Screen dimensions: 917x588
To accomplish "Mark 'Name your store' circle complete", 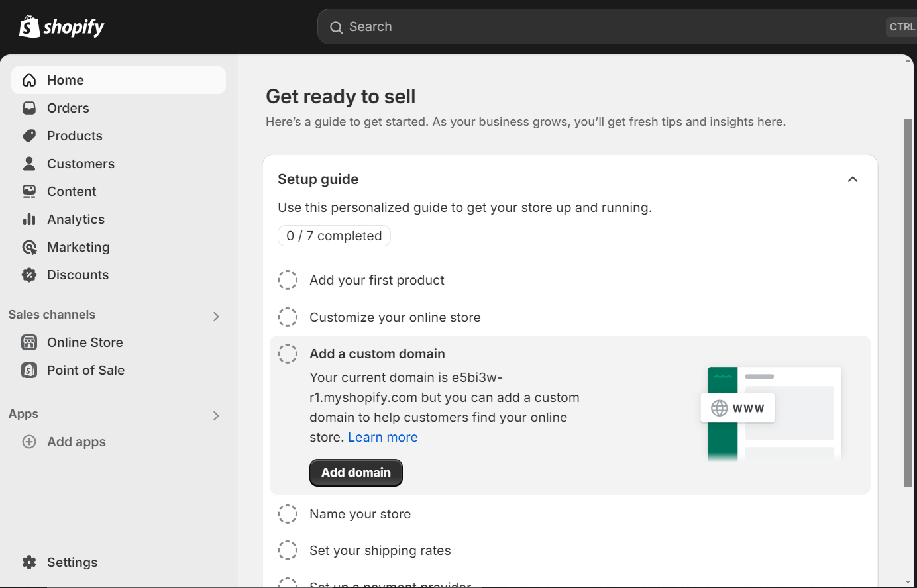I will point(288,514).
